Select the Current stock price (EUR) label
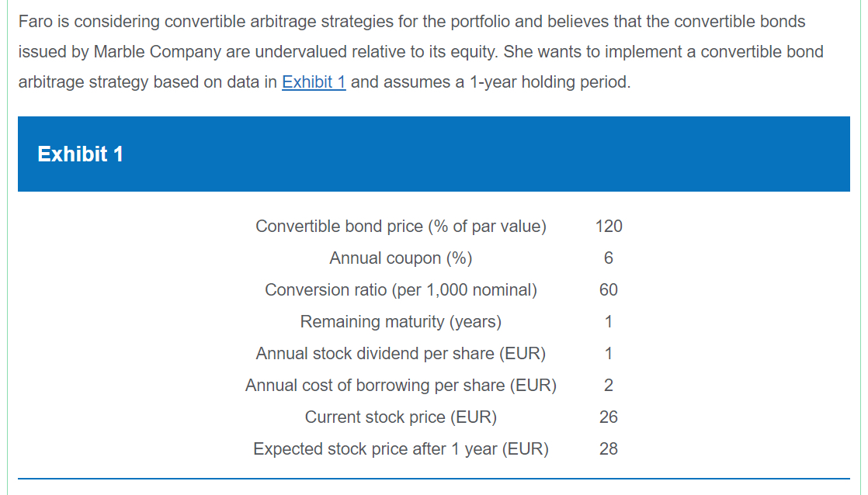The width and height of the screenshot is (868, 495). (x=401, y=417)
